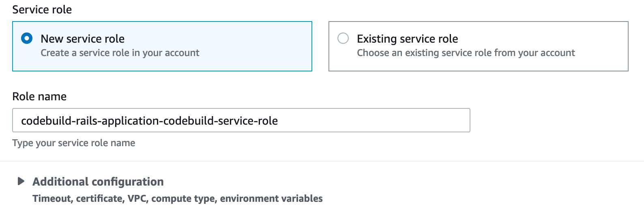Click "environment variables" in the configuration subtitle

click(271, 199)
